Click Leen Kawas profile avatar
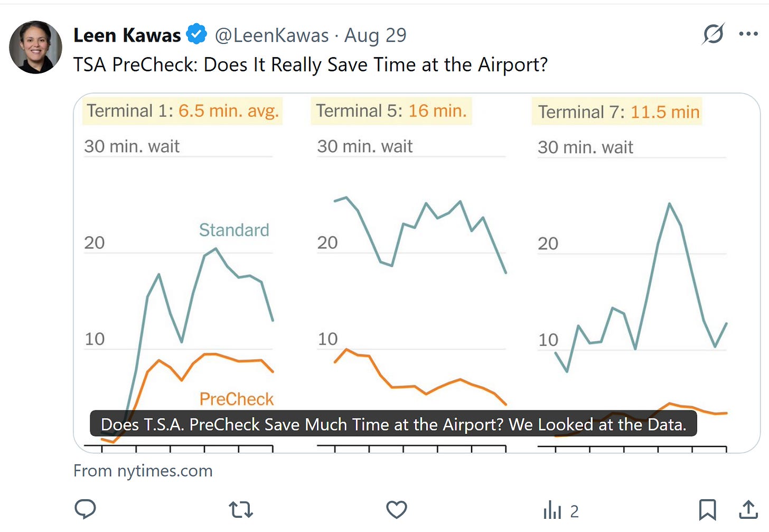 pyautogui.click(x=35, y=47)
